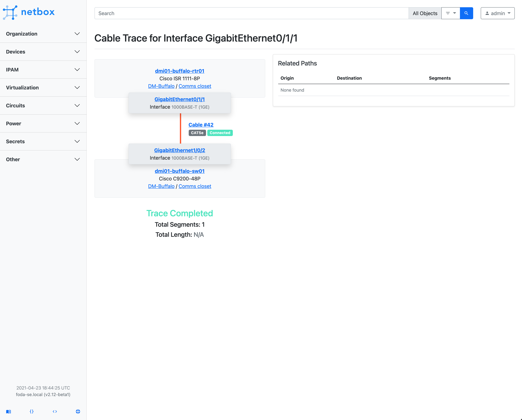The height and width of the screenshot is (420, 522).
Task: Click the Connected status badge
Action: pyautogui.click(x=220, y=133)
